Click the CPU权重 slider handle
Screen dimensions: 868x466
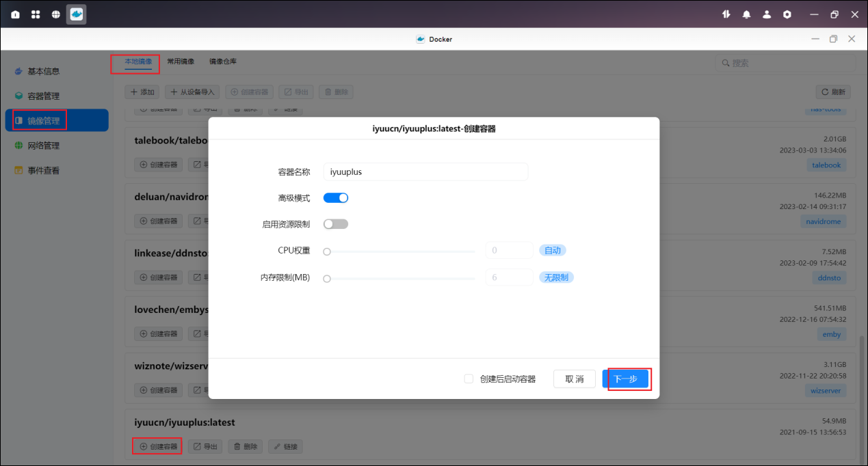tap(327, 251)
